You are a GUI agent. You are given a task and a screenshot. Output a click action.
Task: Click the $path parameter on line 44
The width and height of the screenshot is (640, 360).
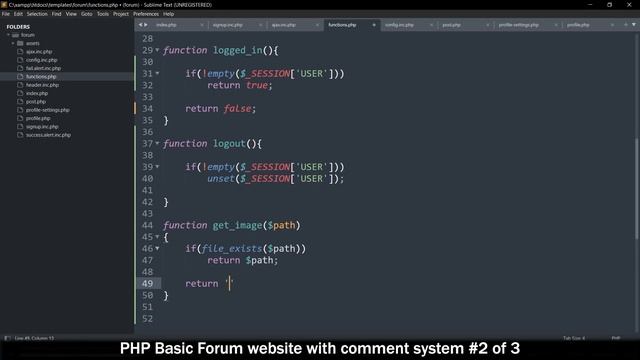pyautogui.click(x=281, y=225)
